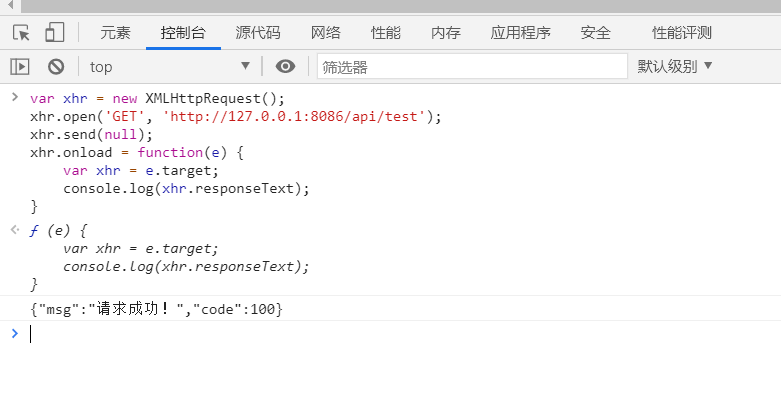Activate the inspect element picker icon
The width and height of the screenshot is (781, 416).
click(21, 33)
